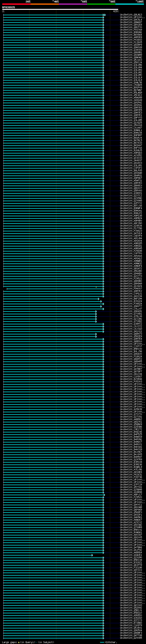
Task: Select hit UniRef100_A5C4C2
Action: 131,95
